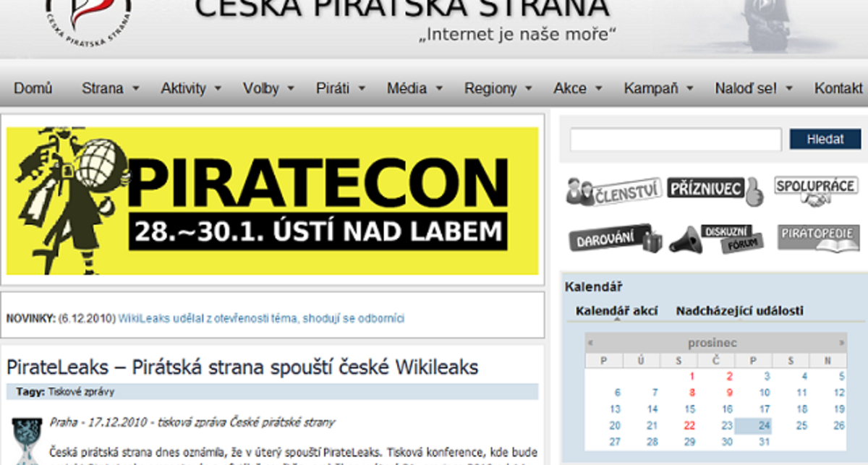
Task: Open the PIRATECON event banner
Action: [273, 200]
